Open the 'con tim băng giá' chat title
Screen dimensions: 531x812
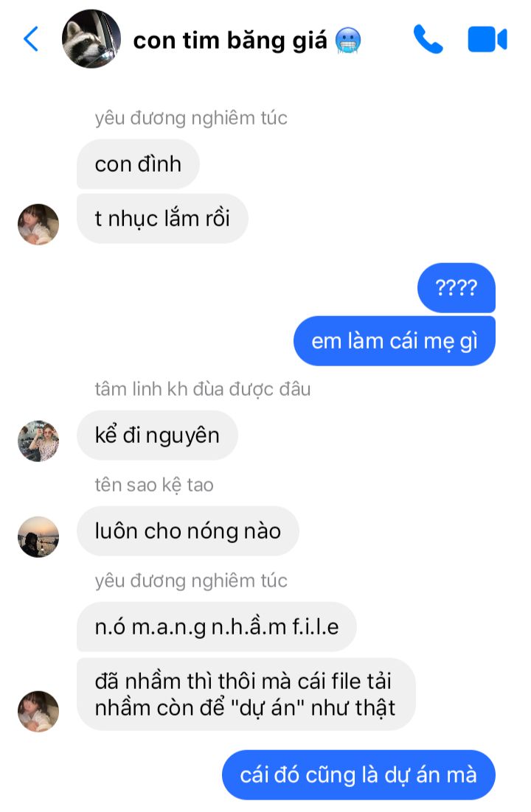coord(230,41)
